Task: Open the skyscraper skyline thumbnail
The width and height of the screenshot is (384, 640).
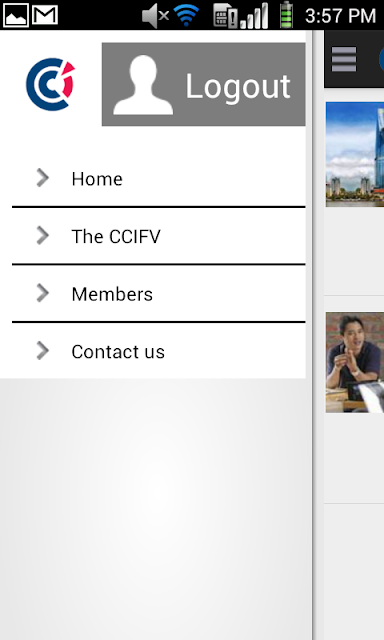Action: [x=355, y=155]
